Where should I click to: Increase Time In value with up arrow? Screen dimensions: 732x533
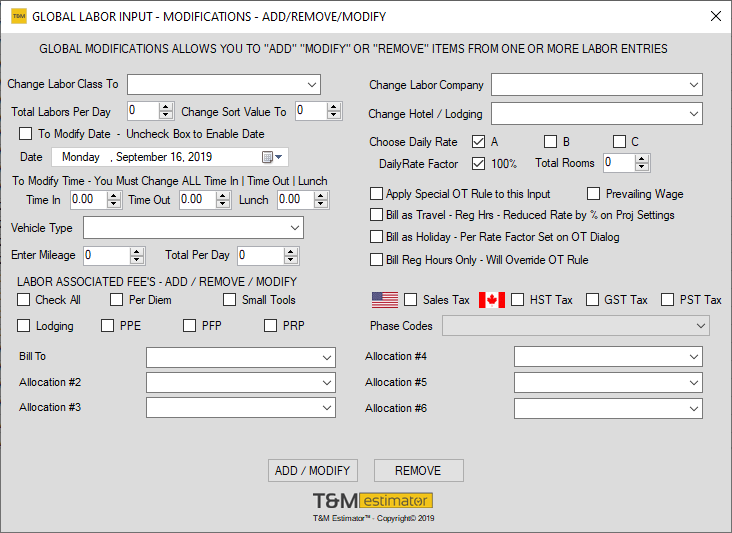click(113, 196)
